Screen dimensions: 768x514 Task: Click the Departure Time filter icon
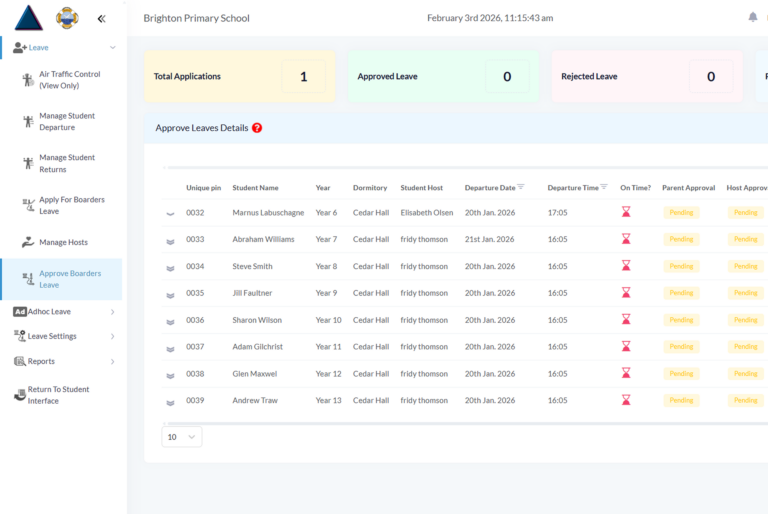click(x=604, y=187)
